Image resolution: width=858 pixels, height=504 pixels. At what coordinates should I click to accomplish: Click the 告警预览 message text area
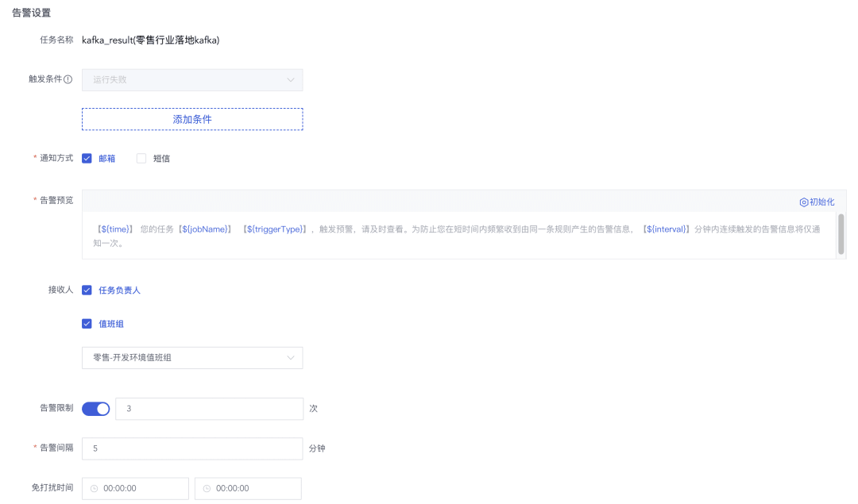click(461, 236)
